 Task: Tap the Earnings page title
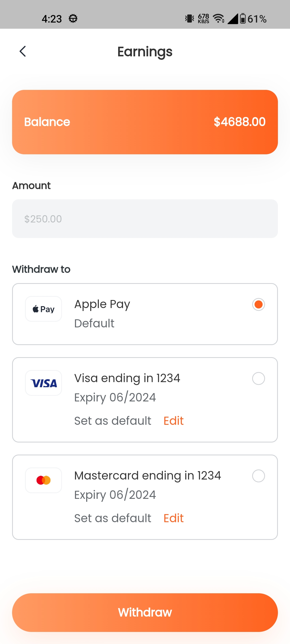coord(145,52)
